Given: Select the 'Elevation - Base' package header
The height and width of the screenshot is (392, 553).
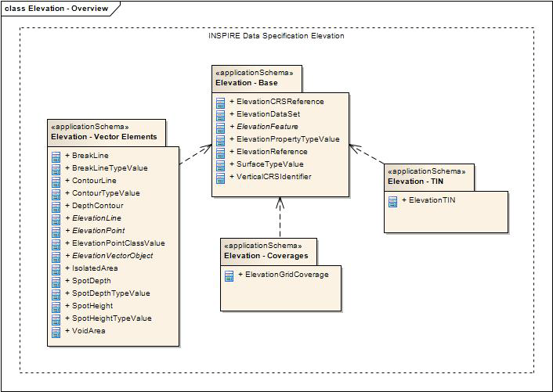Looking at the screenshot, I should click(x=257, y=78).
